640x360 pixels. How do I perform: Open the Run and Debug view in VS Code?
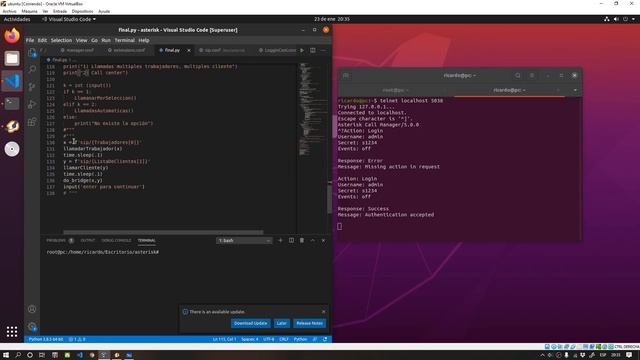[x=32, y=104]
